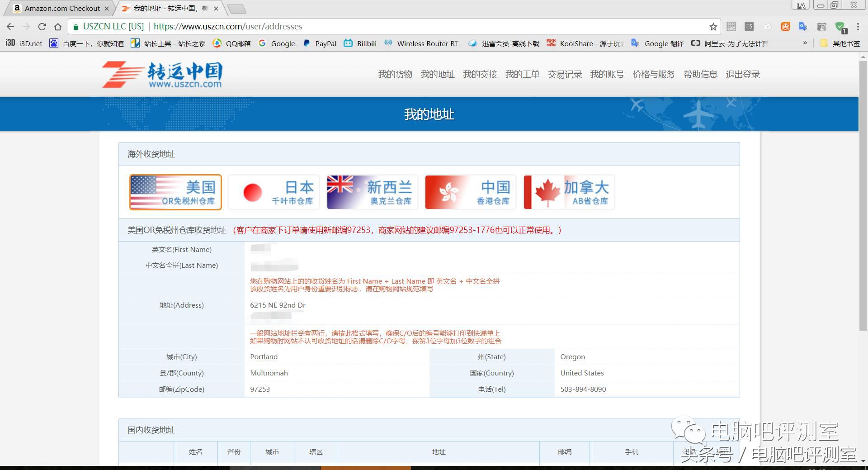Open the Google Translate extension icon
This screenshot has height=470, width=868.
pyautogui.click(x=803, y=27)
